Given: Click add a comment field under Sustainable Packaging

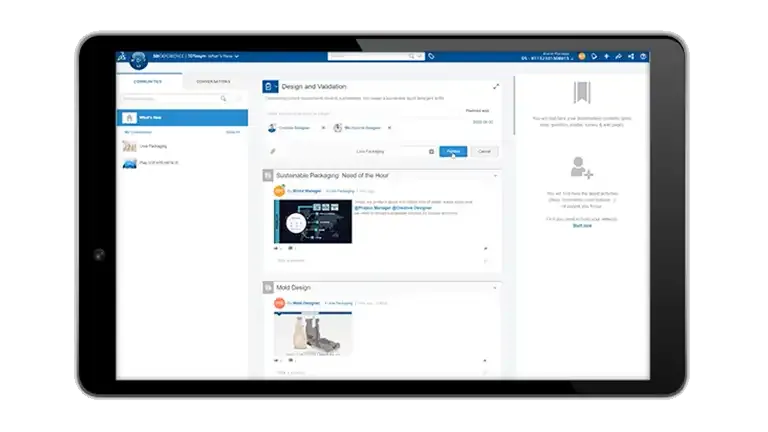Looking at the screenshot, I should [382, 261].
